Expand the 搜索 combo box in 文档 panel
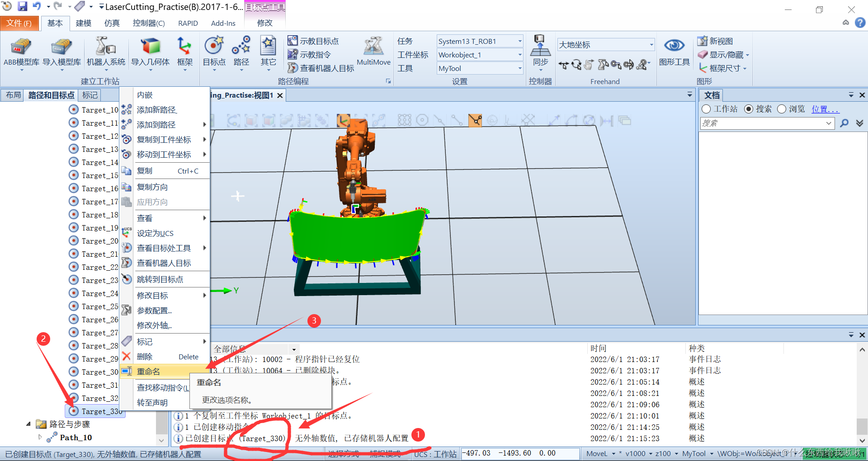The height and width of the screenshot is (461, 868). (828, 123)
